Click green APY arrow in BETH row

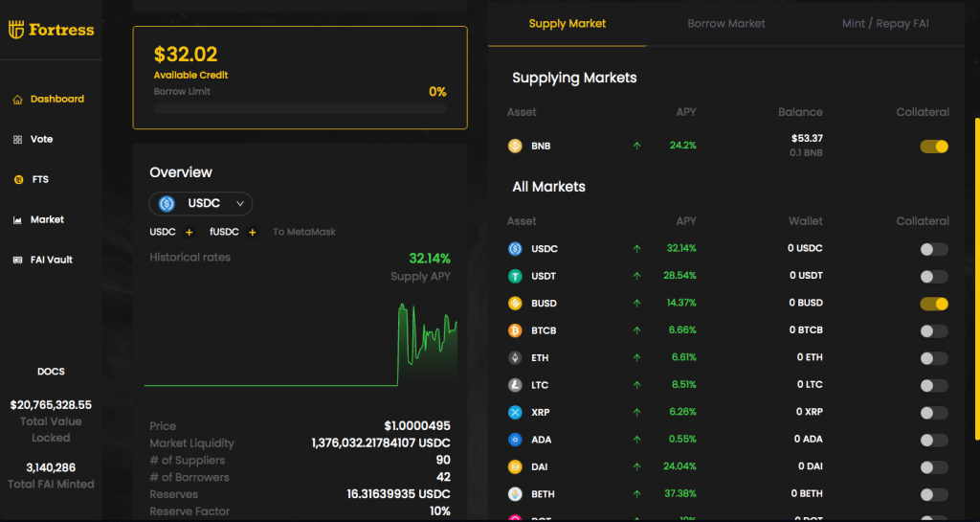tap(636, 494)
